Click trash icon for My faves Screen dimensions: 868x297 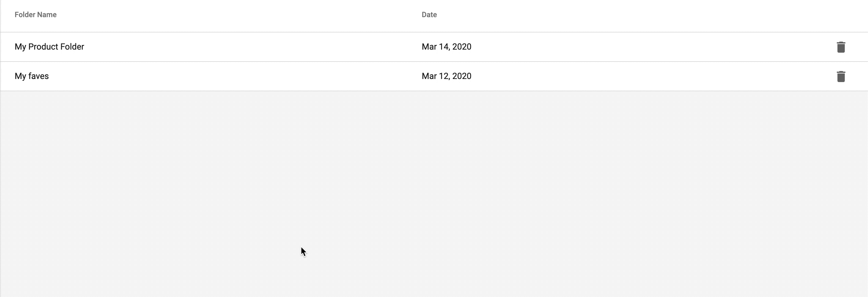click(841, 76)
